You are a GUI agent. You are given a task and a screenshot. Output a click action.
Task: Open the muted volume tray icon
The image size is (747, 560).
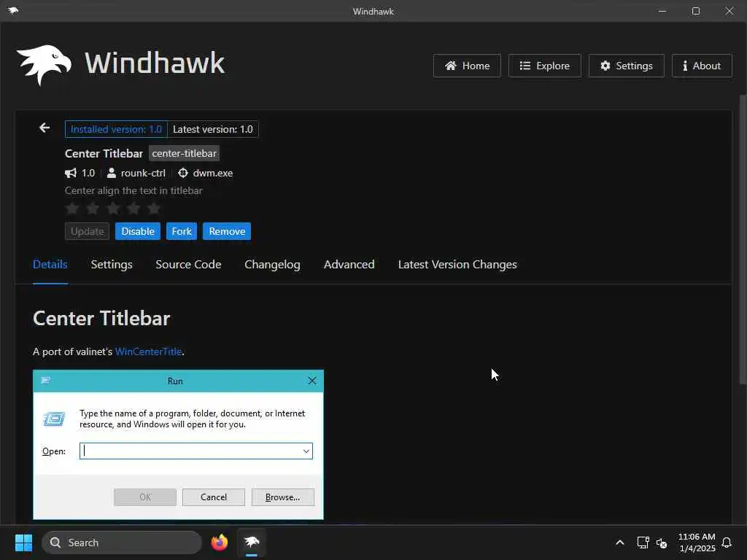point(661,542)
